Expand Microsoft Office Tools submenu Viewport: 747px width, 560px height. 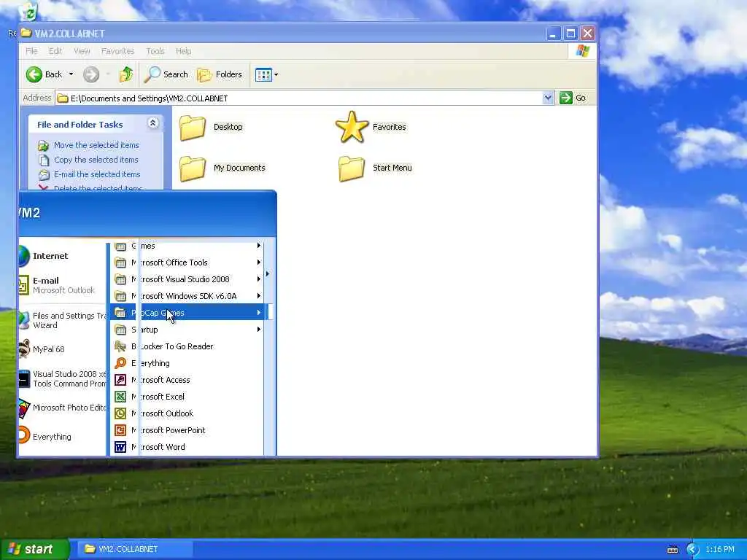187,262
